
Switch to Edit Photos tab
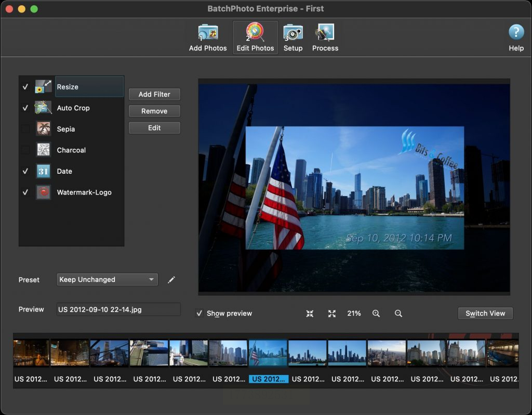pos(255,37)
